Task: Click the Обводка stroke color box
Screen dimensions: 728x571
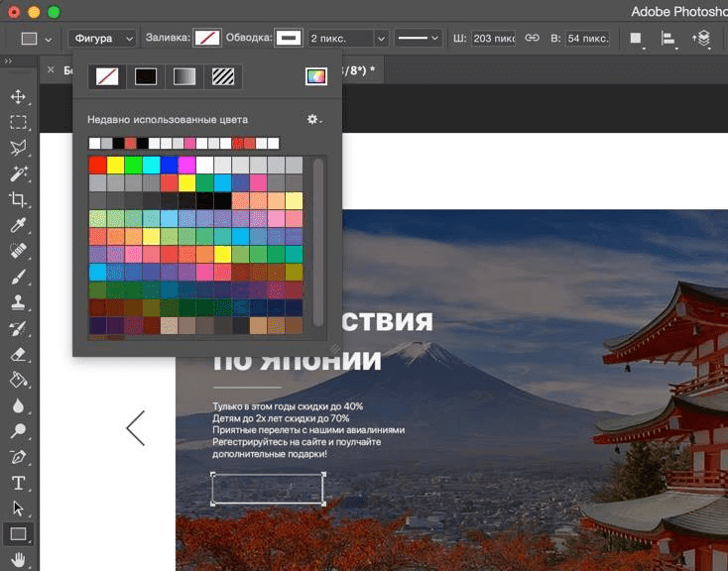Action: pyautogui.click(x=289, y=38)
